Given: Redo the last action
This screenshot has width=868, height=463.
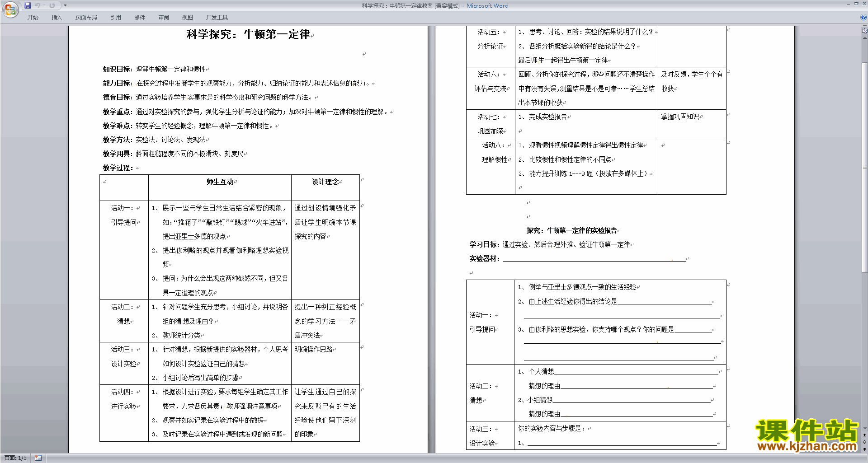Looking at the screenshot, I should tap(52, 5).
